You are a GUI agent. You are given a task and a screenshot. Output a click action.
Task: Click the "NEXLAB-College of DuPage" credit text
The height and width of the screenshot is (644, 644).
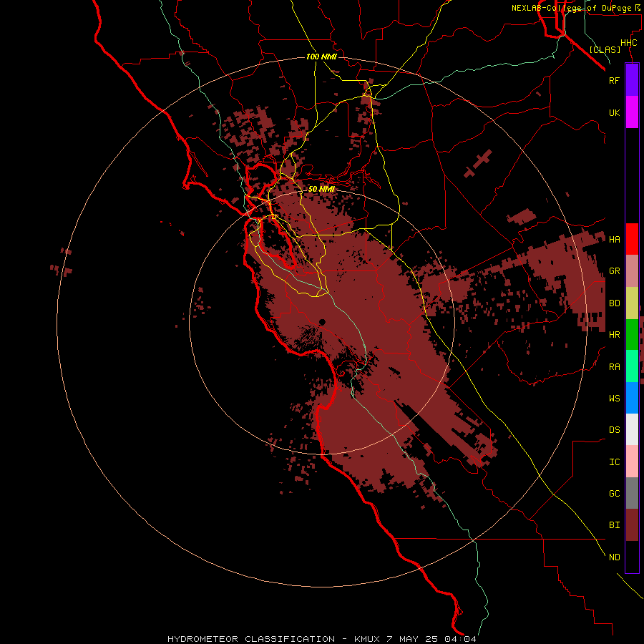coord(571,8)
